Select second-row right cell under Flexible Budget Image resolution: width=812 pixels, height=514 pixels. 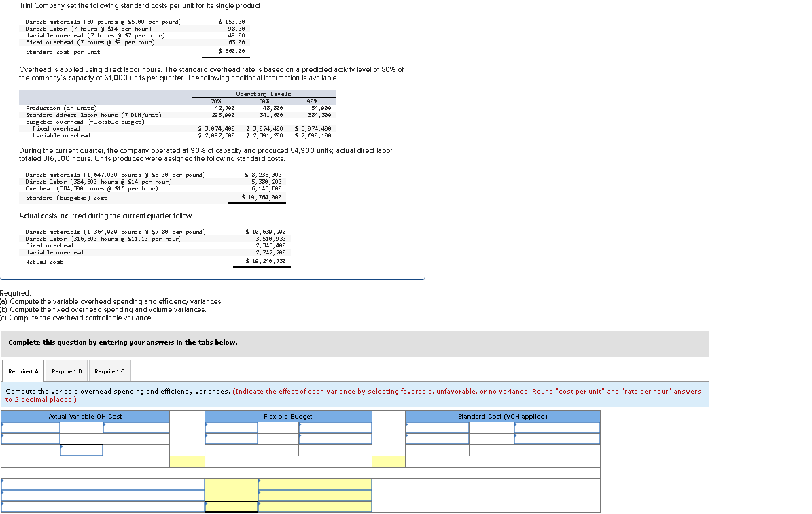click(335, 439)
